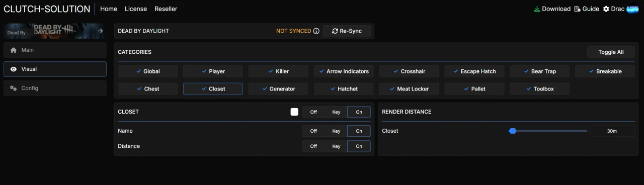Toggle the Chest category
Viewport: 644px width, 185px height.
pos(148,89)
